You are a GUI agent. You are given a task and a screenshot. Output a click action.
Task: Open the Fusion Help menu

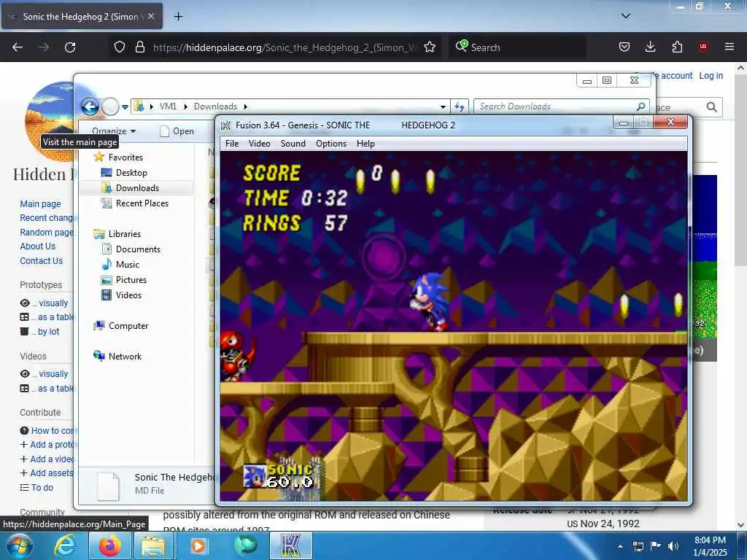365,144
